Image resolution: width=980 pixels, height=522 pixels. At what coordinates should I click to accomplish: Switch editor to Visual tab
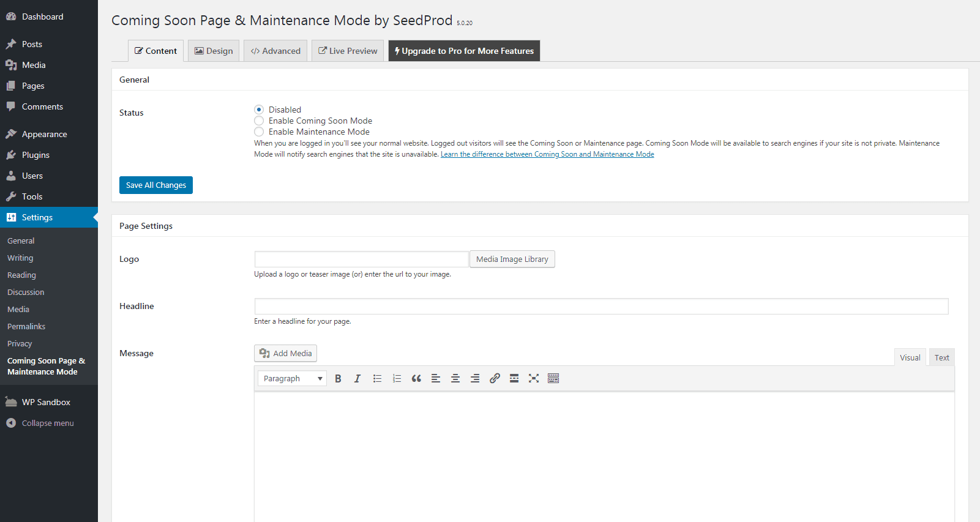[910, 357]
